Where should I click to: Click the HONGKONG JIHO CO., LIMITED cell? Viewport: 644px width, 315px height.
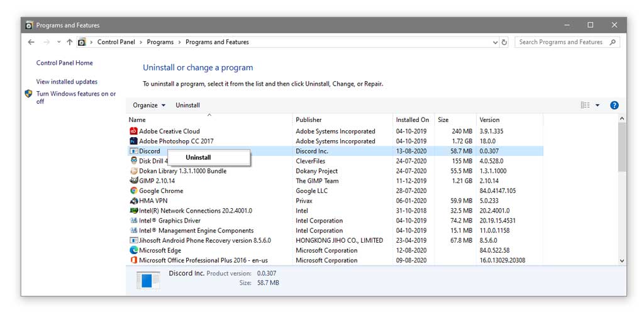tap(339, 240)
